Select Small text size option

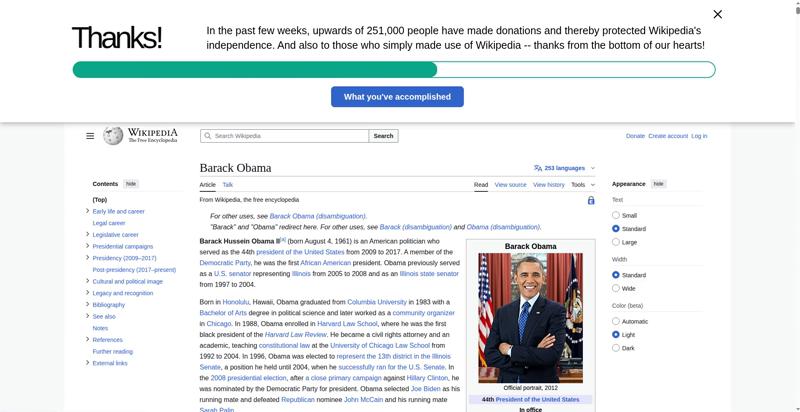point(616,215)
